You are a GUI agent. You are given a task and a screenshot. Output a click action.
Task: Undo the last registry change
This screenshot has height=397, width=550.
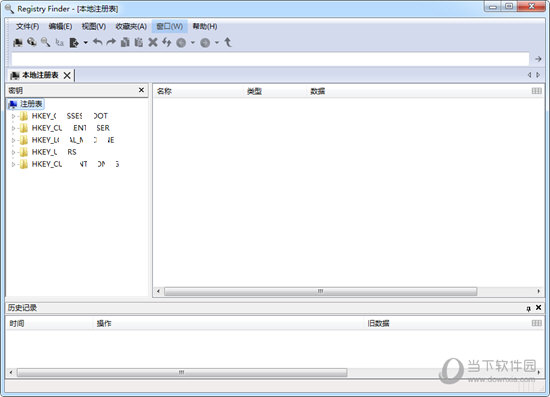[98, 42]
